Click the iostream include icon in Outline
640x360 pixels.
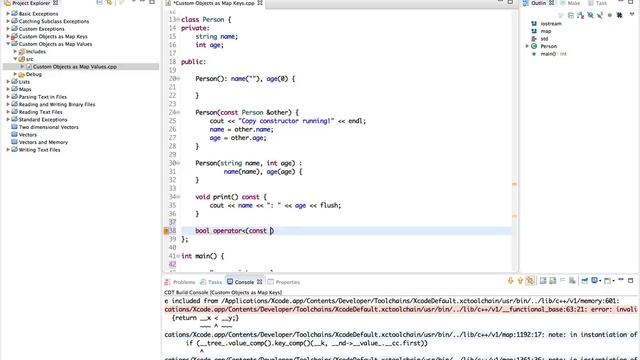(x=534, y=24)
